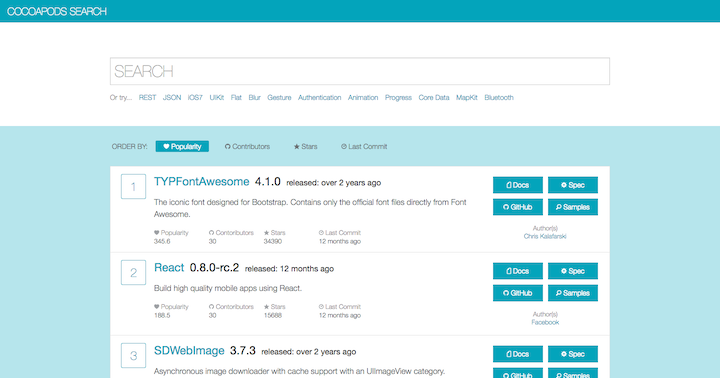This screenshot has width=720, height=378.
Task: Click the heart icon beside TYPFontAwesome Popularity
Action: (157, 233)
